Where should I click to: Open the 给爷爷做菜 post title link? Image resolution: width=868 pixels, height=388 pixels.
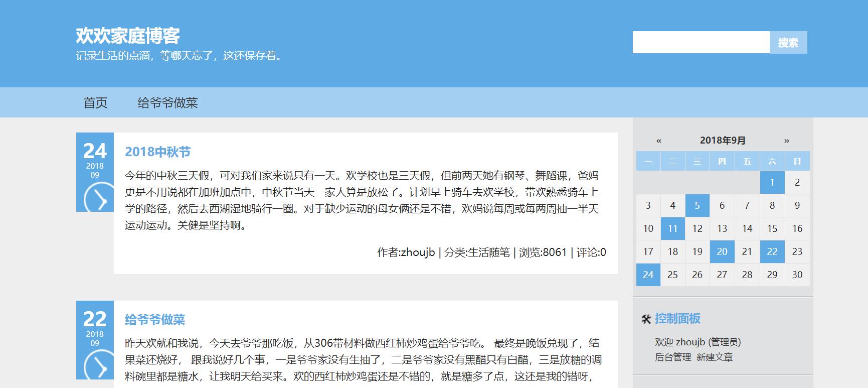point(155,320)
